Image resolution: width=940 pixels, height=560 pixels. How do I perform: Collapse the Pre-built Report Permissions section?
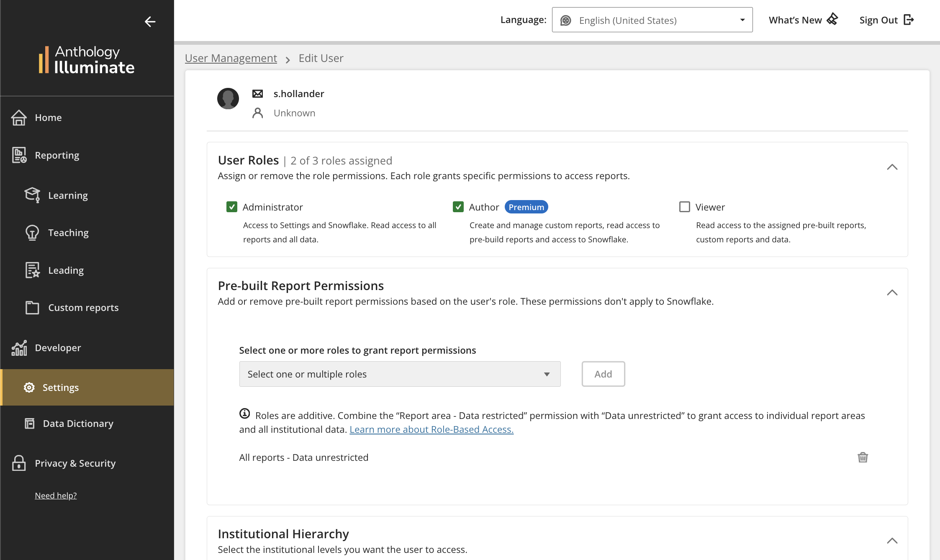pyautogui.click(x=892, y=293)
